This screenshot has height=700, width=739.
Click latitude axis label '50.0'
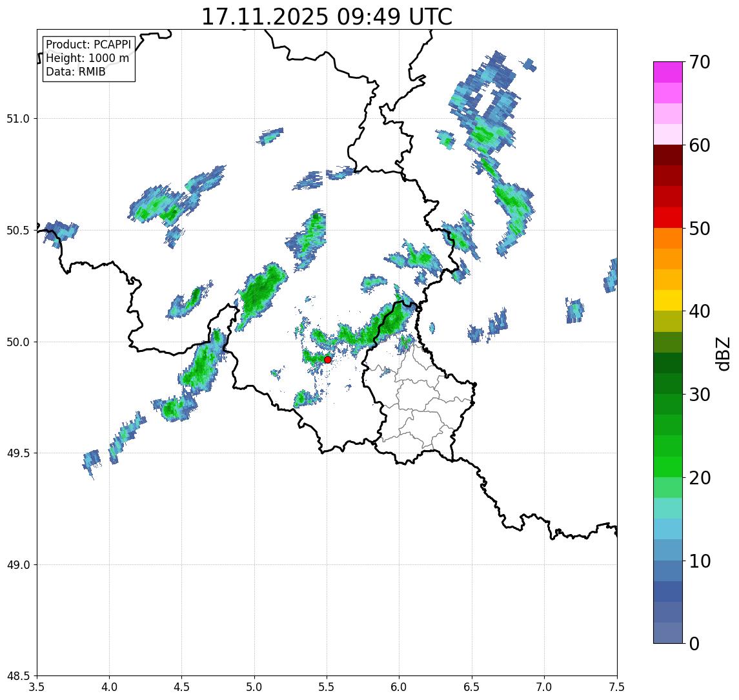(18, 342)
